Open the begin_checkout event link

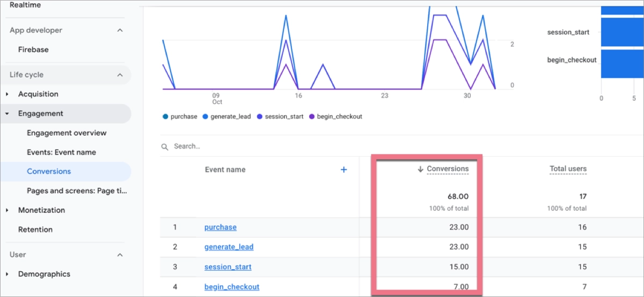pyautogui.click(x=232, y=287)
